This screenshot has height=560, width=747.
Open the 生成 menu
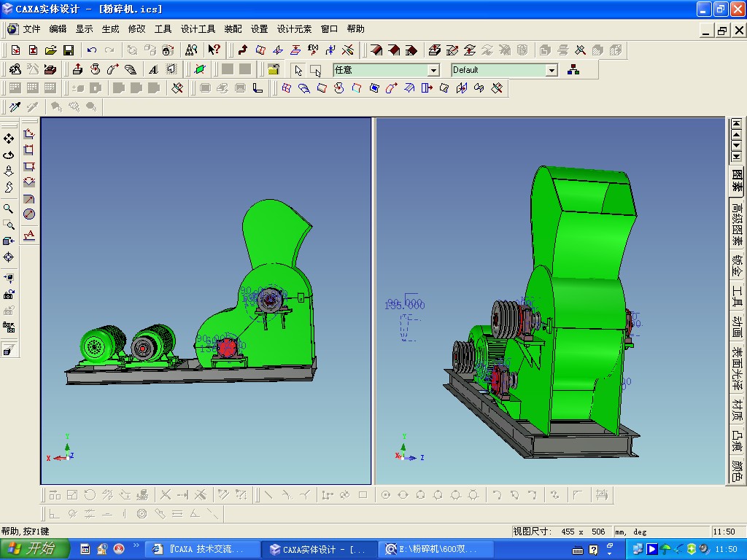(110, 29)
